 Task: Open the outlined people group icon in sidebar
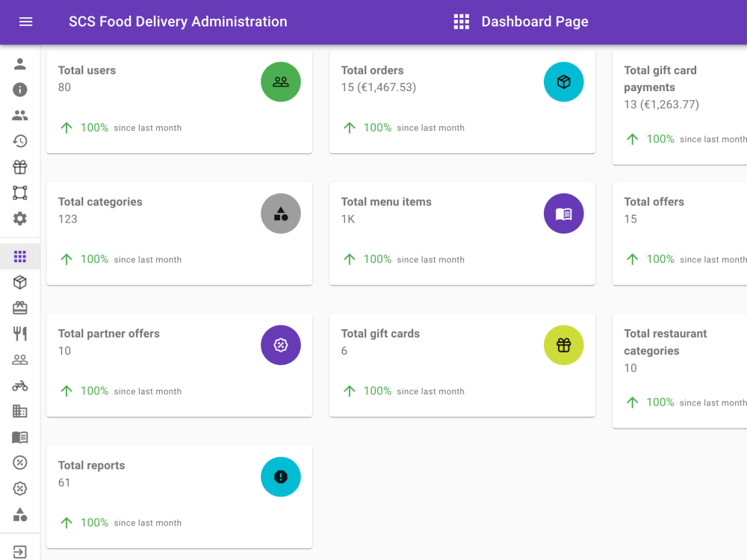[20, 360]
